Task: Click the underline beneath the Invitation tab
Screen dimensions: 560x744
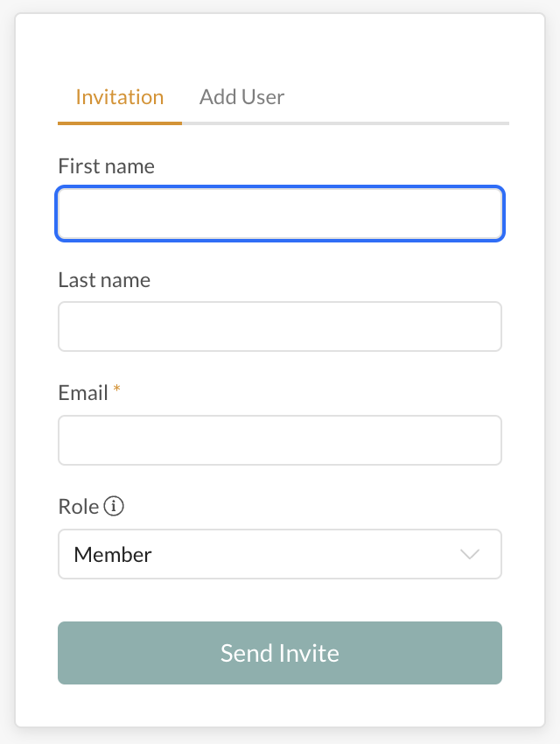Action: (x=119, y=123)
